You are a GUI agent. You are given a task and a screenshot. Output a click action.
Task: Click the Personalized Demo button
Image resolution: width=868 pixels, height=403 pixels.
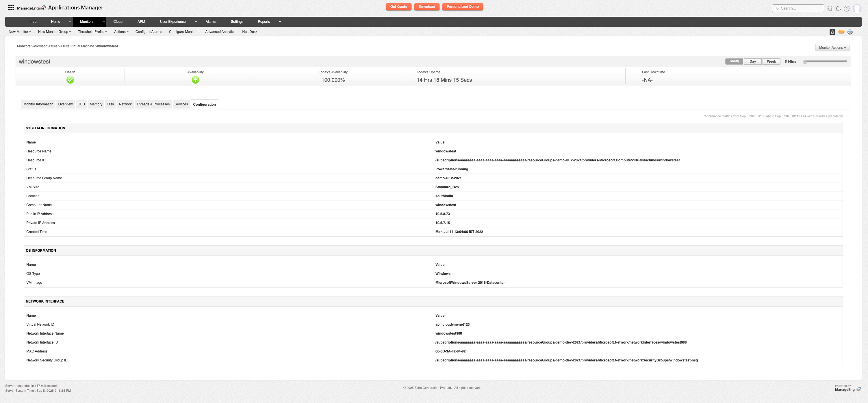pyautogui.click(x=463, y=6)
